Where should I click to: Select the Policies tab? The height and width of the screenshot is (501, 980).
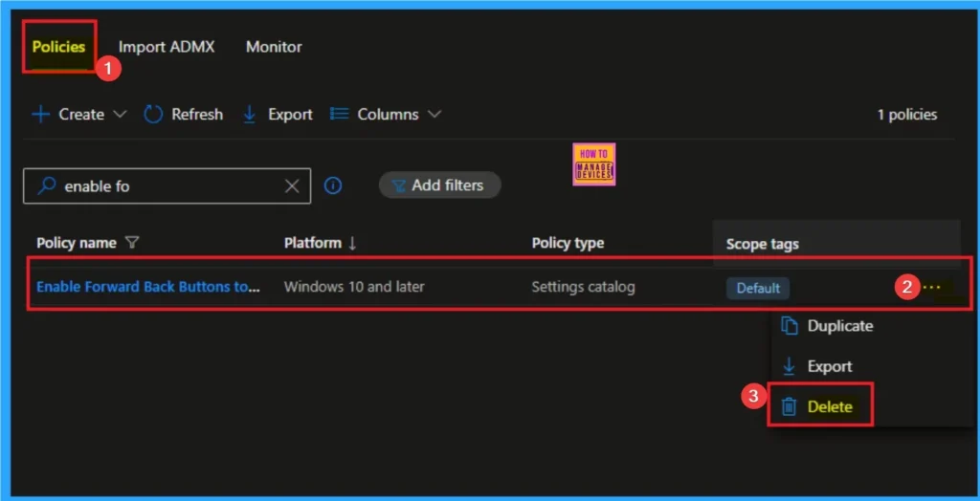point(58,47)
